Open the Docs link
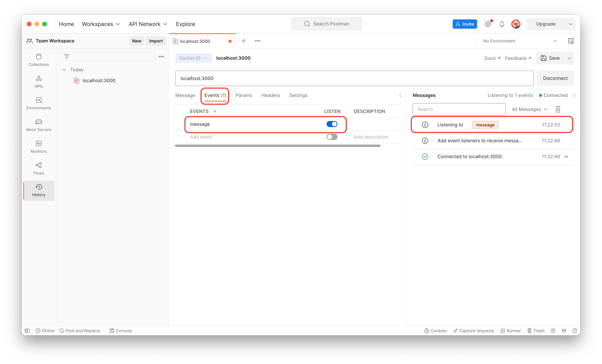This screenshot has width=602, height=364. point(492,58)
